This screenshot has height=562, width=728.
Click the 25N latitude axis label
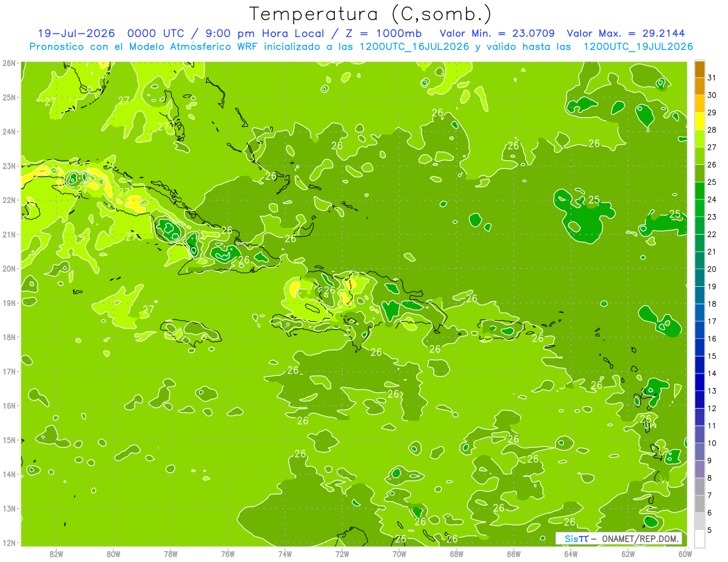coord(8,97)
